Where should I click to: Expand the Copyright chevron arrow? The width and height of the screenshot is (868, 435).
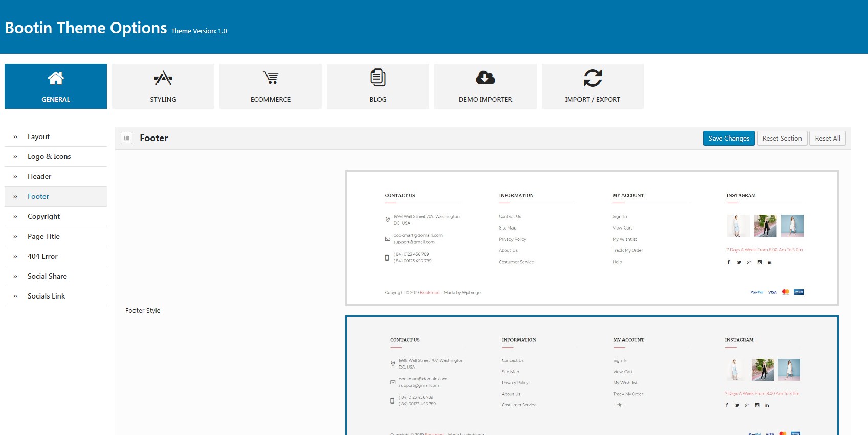[15, 217]
